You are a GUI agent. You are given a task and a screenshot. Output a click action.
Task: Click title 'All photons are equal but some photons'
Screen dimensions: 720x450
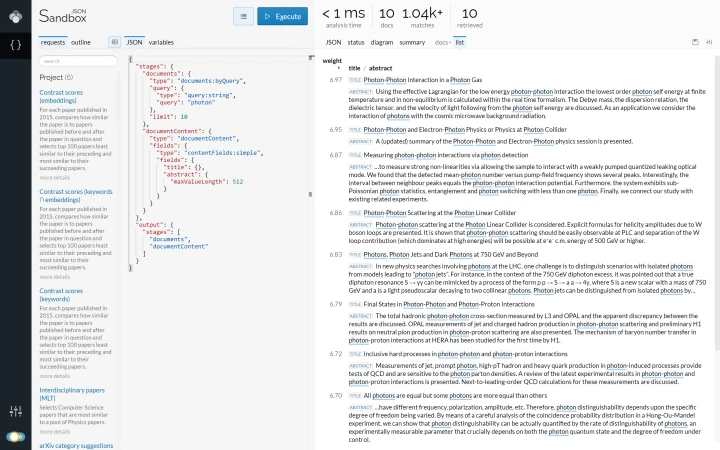coord(455,396)
